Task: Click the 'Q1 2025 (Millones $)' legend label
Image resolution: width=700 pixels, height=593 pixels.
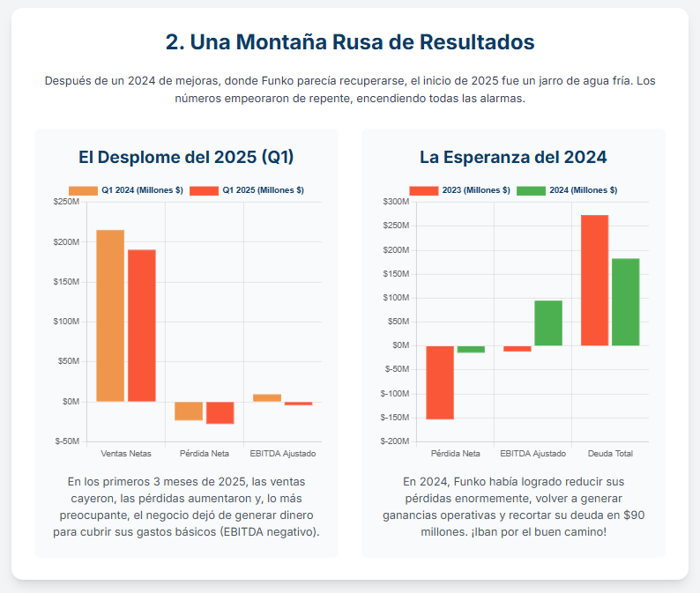Action: (263, 190)
